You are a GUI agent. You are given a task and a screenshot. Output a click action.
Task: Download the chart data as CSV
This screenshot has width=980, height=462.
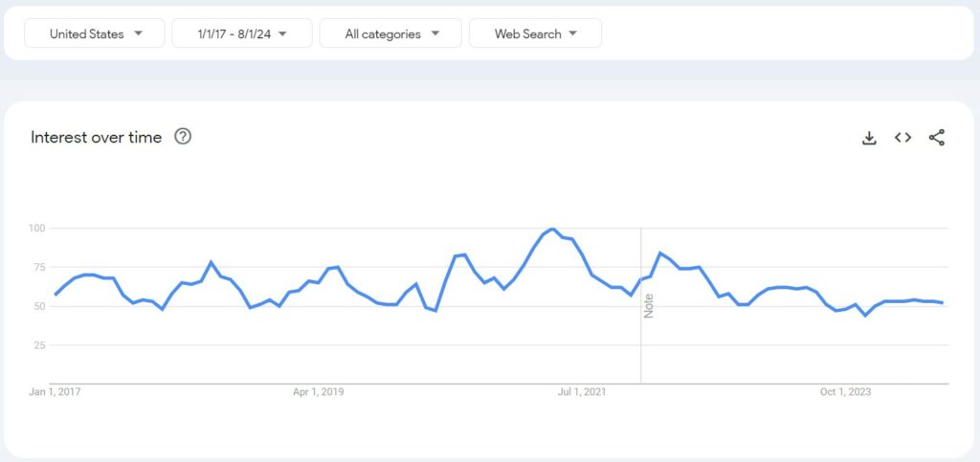pyautogui.click(x=869, y=138)
